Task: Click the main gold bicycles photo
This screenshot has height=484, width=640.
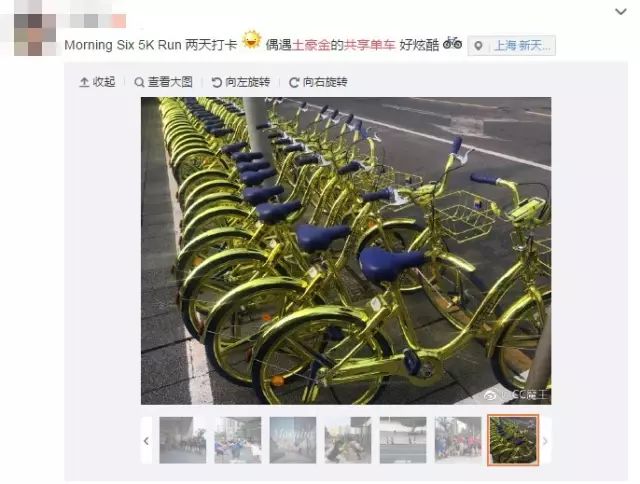Action: 346,251
